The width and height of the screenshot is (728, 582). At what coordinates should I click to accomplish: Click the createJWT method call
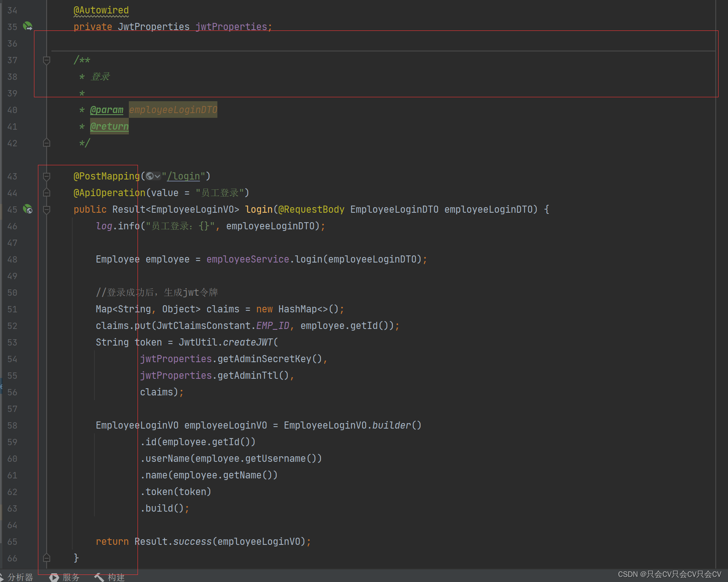tap(248, 342)
